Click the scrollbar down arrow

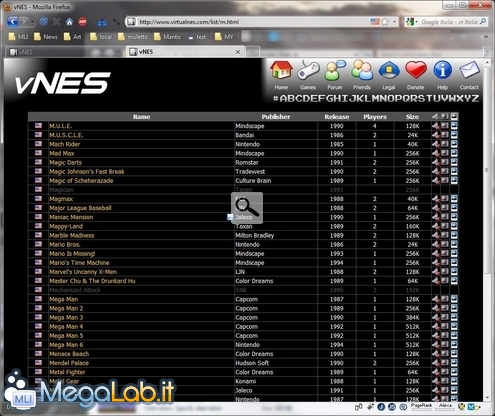click(x=486, y=397)
